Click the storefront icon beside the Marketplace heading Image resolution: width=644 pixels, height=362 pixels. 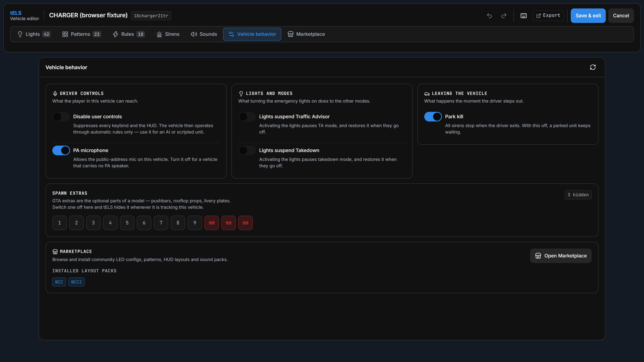tap(55, 252)
